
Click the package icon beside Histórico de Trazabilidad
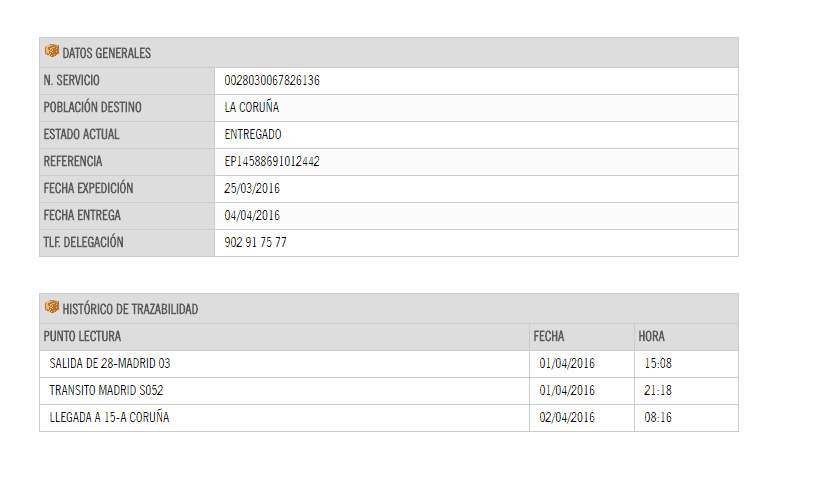tap(52, 307)
